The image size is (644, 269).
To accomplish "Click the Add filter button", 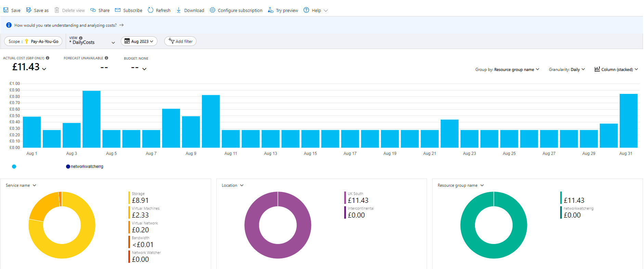I will 180,41.
